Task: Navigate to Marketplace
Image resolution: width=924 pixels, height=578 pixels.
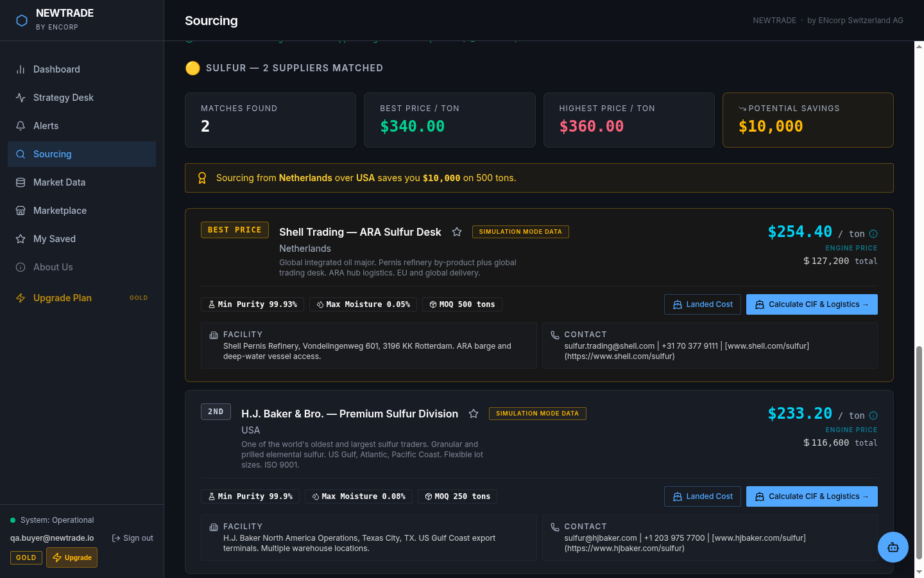Action: tap(81, 211)
